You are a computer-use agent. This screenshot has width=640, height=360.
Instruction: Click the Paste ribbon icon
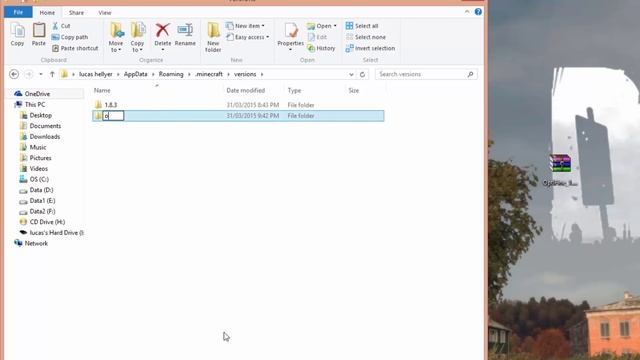point(39,34)
